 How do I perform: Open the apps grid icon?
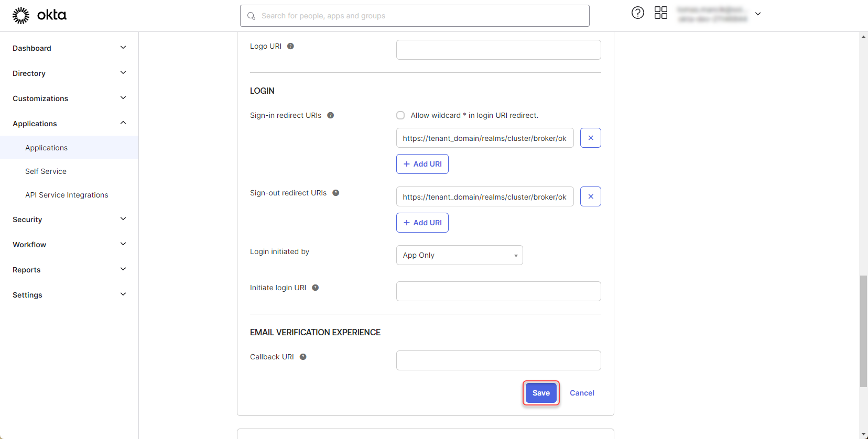(x=660, y=13)
